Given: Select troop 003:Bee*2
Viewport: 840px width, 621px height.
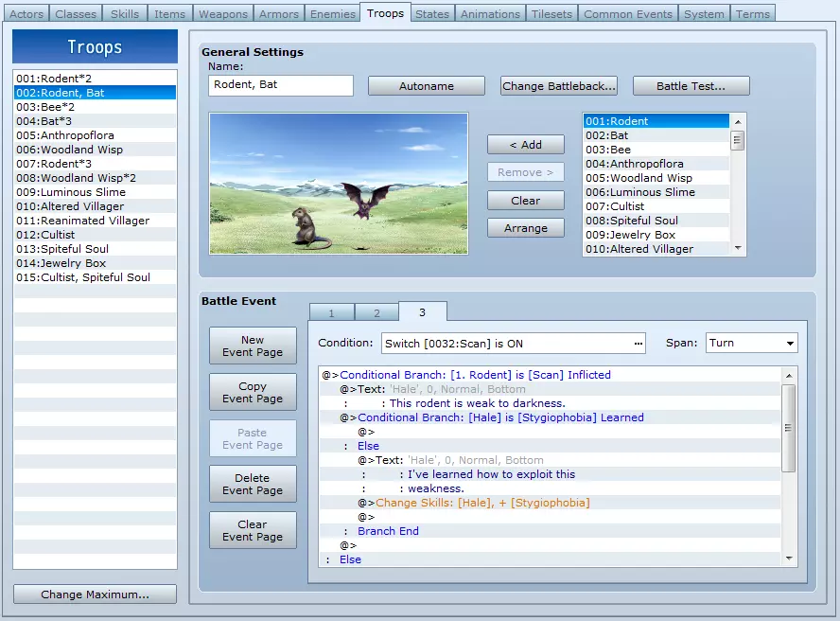Looking at the screenshot, I should click(95, 107).
